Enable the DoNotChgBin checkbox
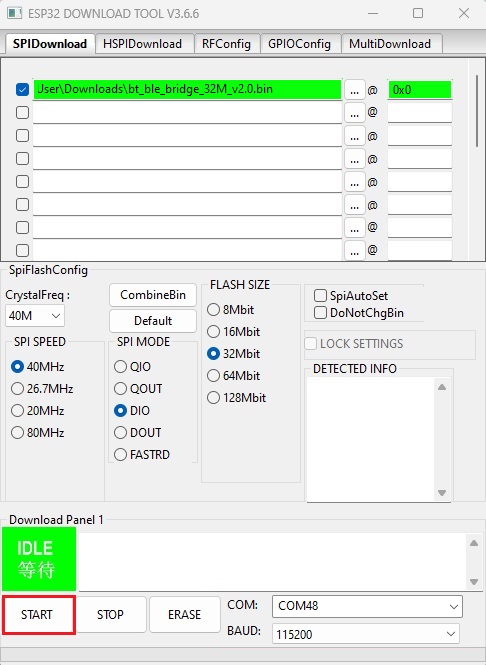 (x=359, y=313)
